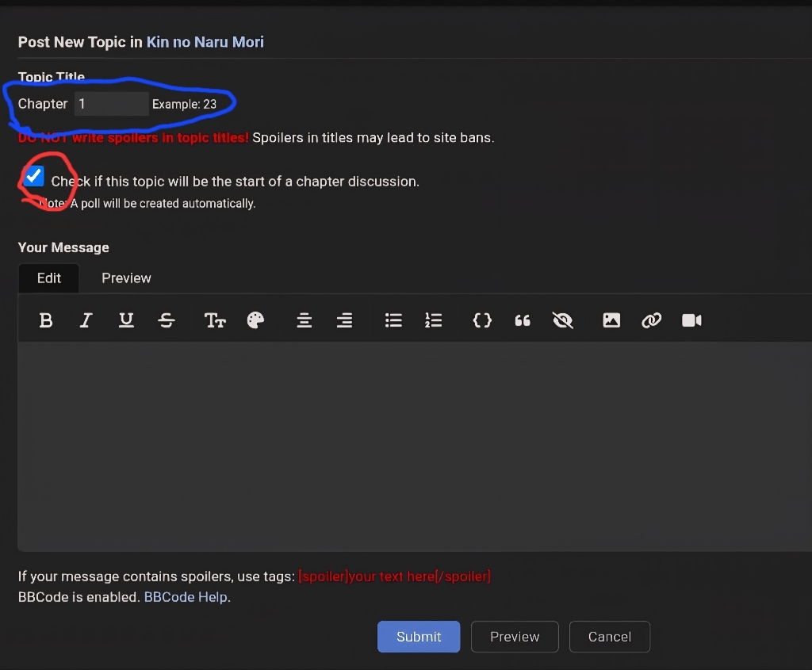Right-align the message text
Viewport: 812px width, 670px height.
(344, 320)
